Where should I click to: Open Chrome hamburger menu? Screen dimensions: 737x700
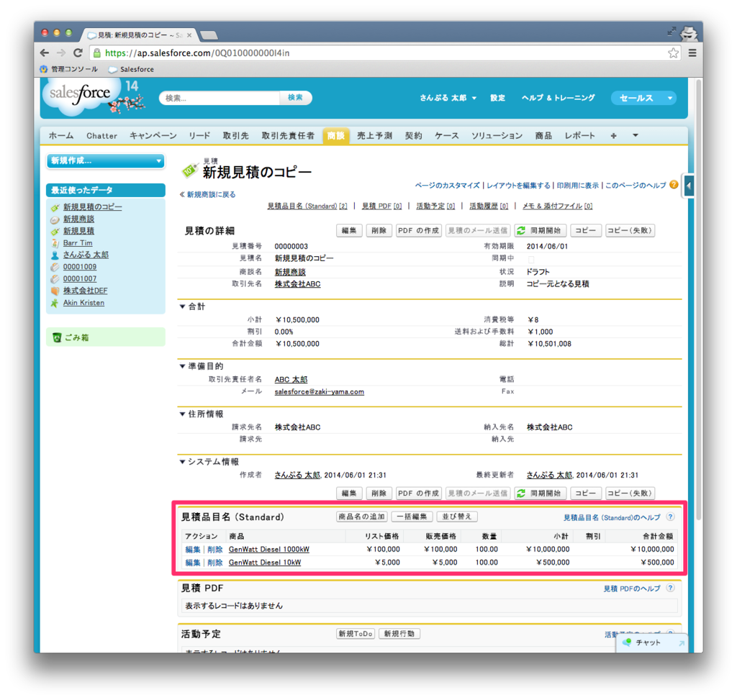[692, 53]
